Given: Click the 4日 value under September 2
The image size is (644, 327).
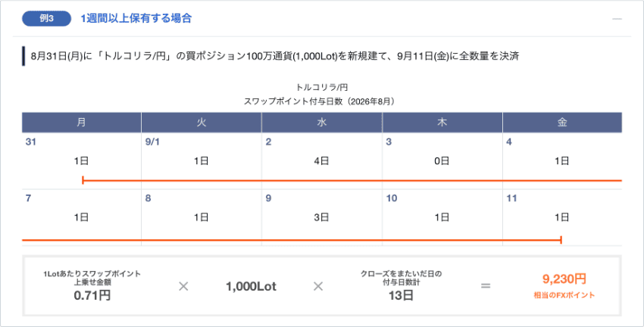Looking at the screenshot, I should click(x=321, y=160).
